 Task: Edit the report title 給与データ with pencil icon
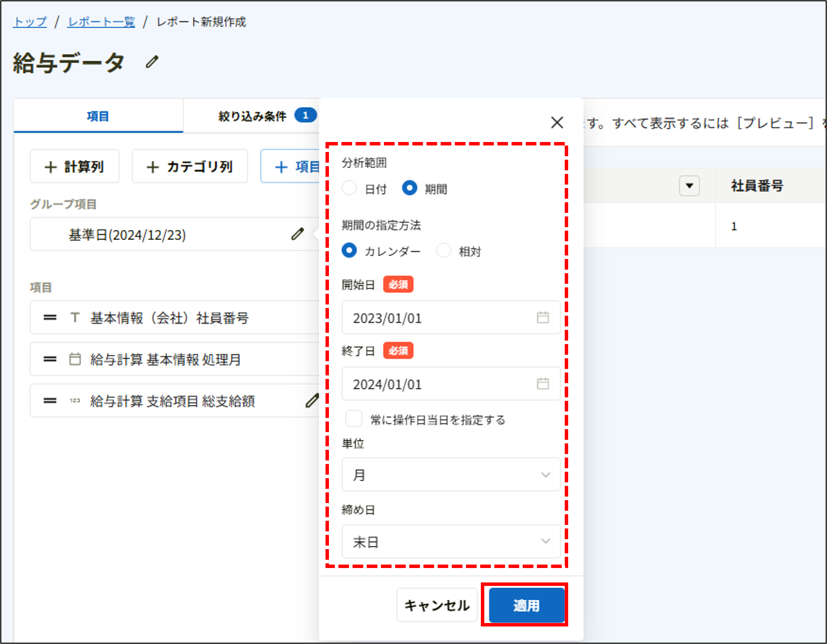click(151, 62)
